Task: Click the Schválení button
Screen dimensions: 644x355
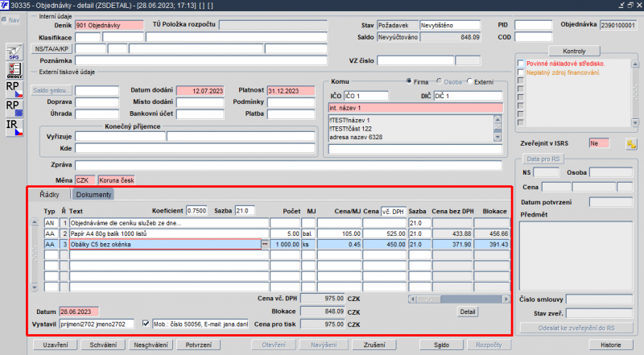Action: (103, 345)
